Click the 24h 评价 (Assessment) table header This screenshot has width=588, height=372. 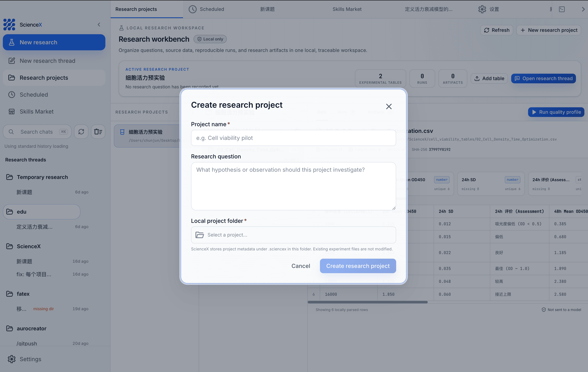tap(519, 211)
